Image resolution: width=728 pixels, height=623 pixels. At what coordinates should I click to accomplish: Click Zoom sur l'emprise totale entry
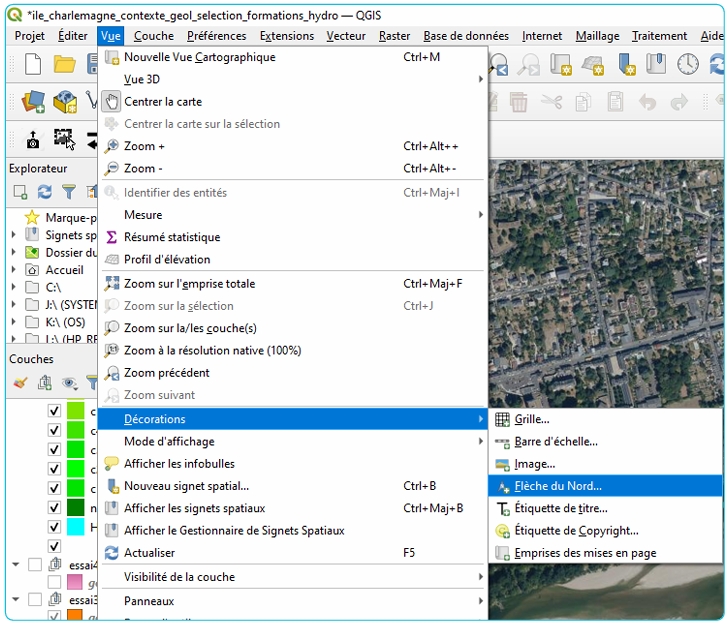tap(189, 284)
